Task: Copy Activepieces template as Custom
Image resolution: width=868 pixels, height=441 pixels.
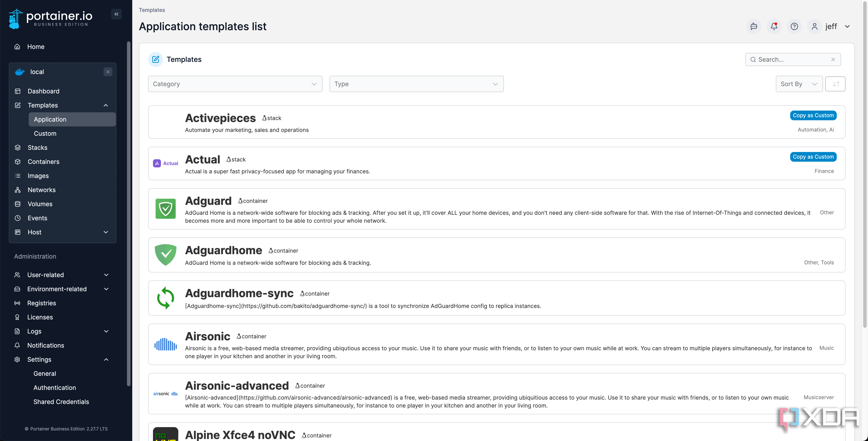Action: click(x=813, y=115)
